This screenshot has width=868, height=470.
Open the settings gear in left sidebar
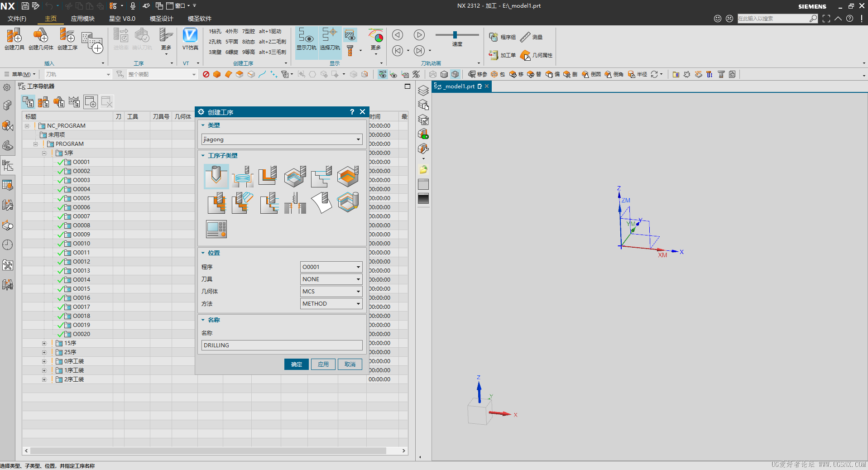(7, 87)
